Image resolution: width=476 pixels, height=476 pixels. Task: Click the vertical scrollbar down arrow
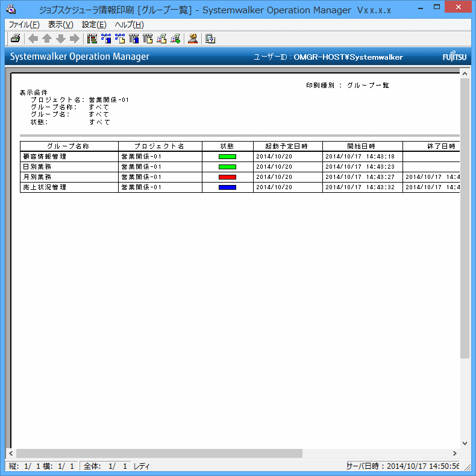tap(465, 443)
